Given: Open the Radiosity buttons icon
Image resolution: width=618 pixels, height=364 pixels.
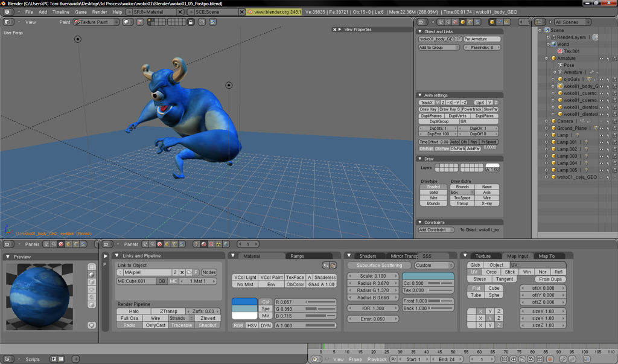Looking at the screenshot, I should pyautogui.click(x=218, y=244).
